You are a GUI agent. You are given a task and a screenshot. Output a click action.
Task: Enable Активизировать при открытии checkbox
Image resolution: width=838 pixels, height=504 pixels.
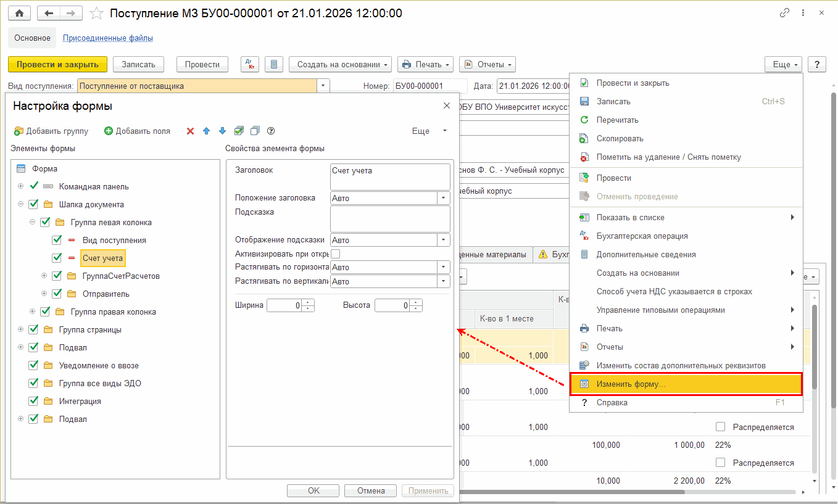coord(336,254)
